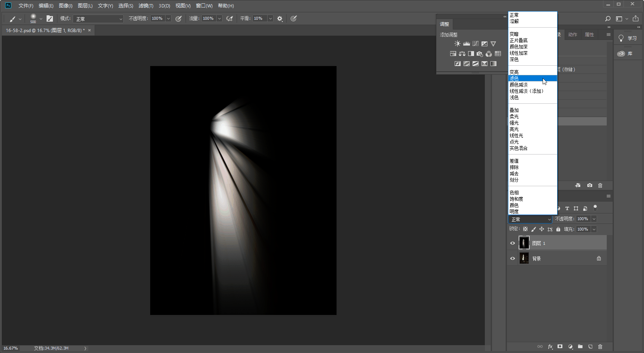Toggle visibility of the 背景 layer

click(512, 259)
